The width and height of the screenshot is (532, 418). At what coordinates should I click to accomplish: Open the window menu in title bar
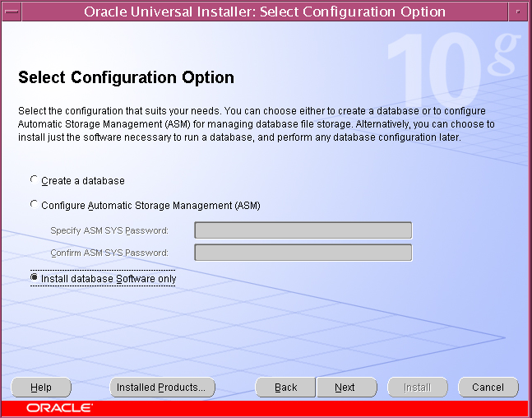pyautogui.click(x=12, y=12)
